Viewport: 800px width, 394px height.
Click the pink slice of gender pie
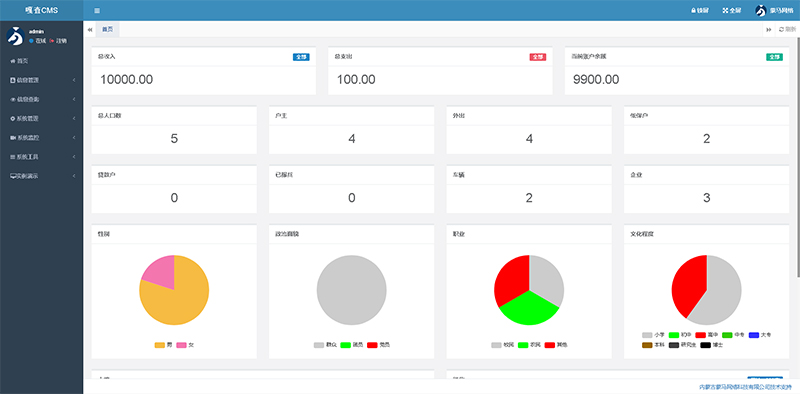click(161, 270)
